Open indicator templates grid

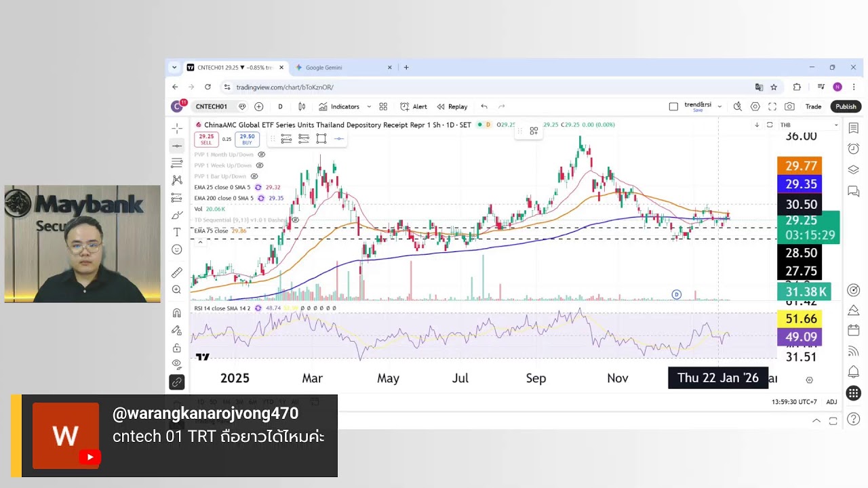pos(383,106)
